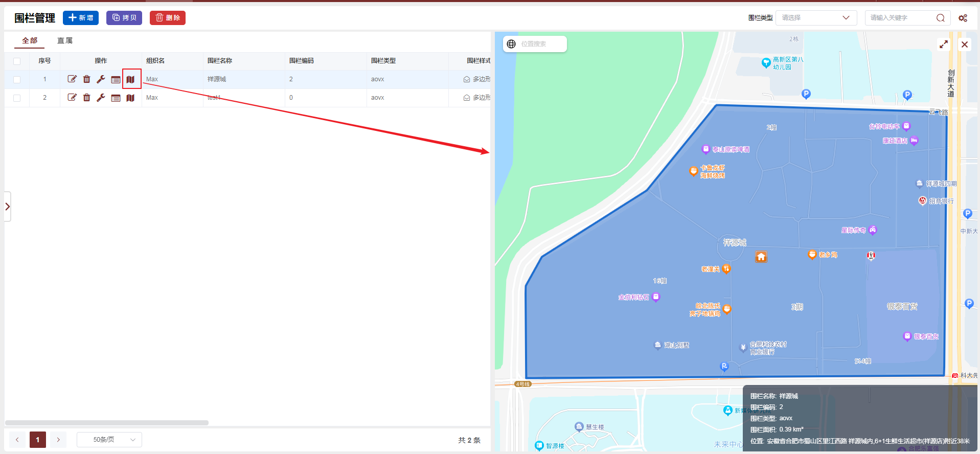Viewport: 980px width, 454px height.
Task: Open column settings gear icon at top right
Action: click(x=963, y=18)
